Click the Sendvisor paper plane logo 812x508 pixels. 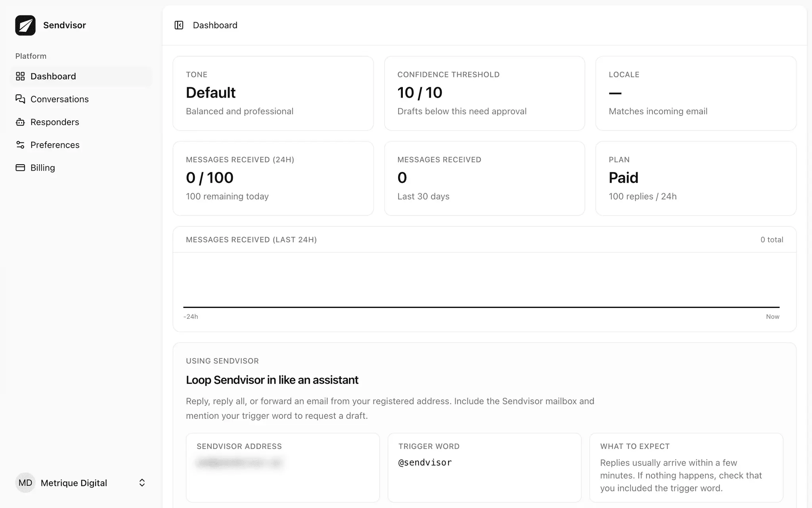(25, 25)
